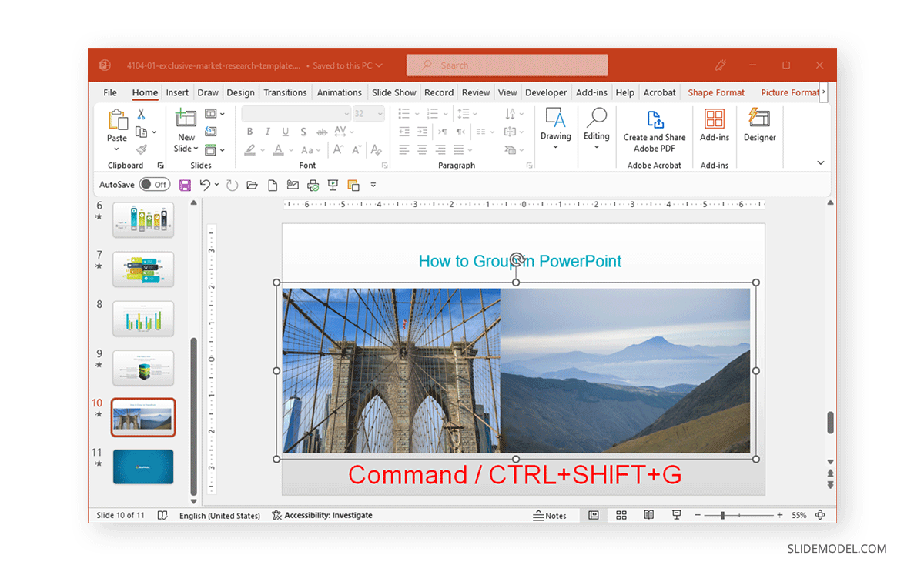Switch to the Animations ribbon tab
This screenshot has width=924, height=572.
point(339,92)
